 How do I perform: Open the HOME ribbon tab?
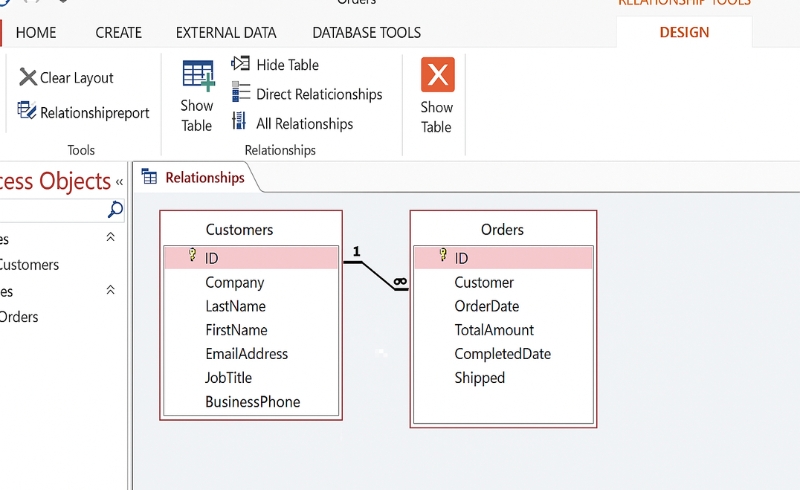36,33
